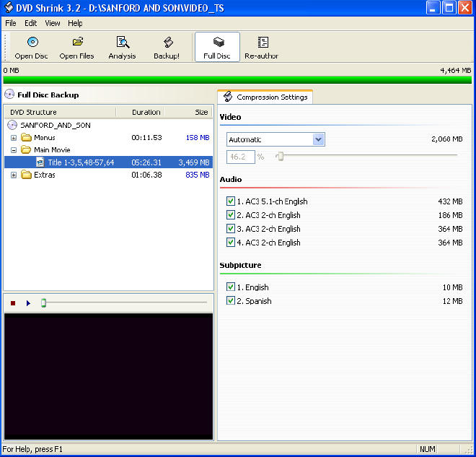This screenshot has width=476, height=457.
Task: Click the 2,068 MB video size value
Action: [x=447, y=139]
